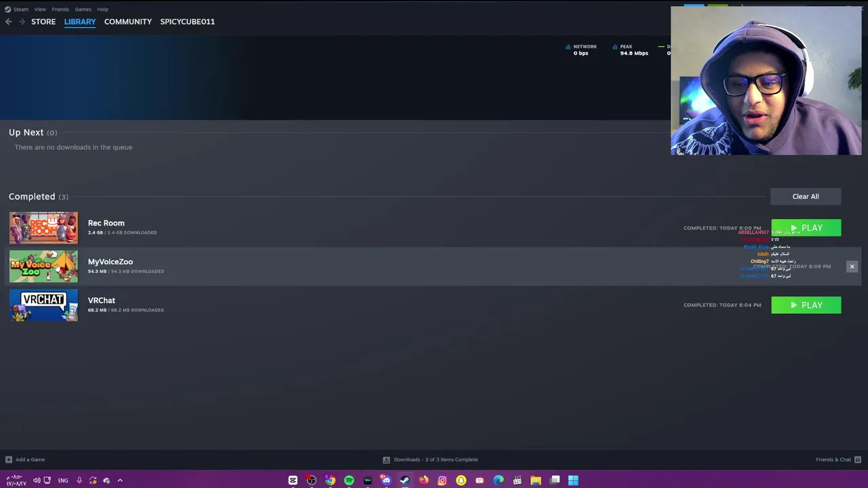Switch to the LIBRARY tab
868x488 pixels.
pyautogui.click(x=80, y=22)
